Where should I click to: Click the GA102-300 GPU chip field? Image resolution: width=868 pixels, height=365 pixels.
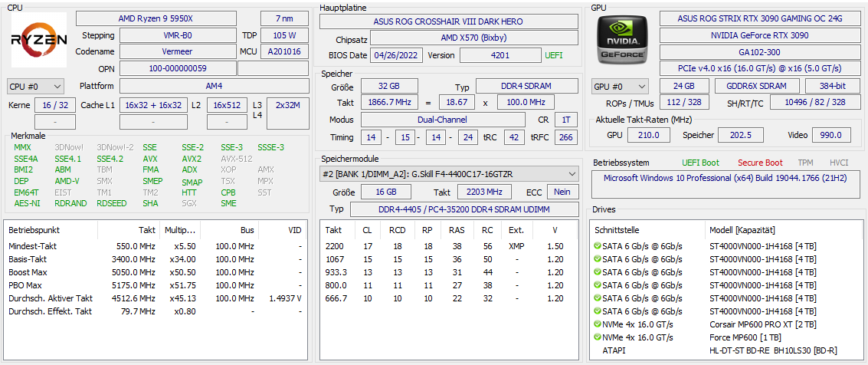point(759,51)
